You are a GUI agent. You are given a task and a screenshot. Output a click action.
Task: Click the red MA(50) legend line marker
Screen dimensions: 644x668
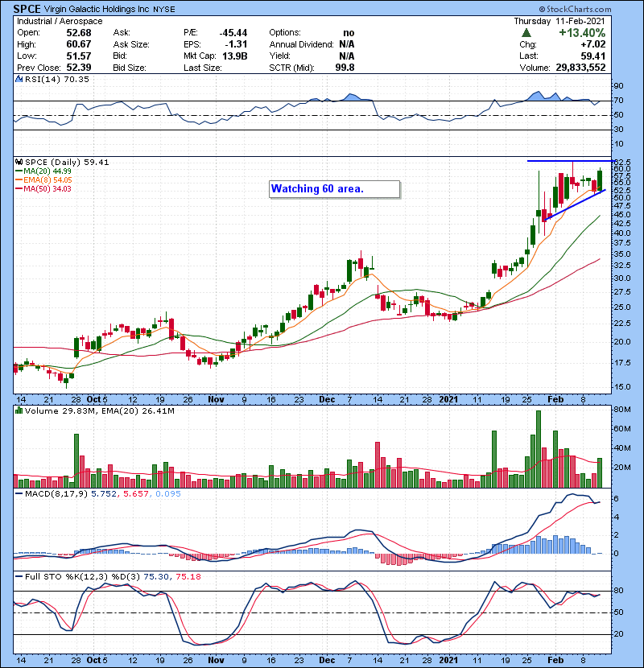(19, 189)
